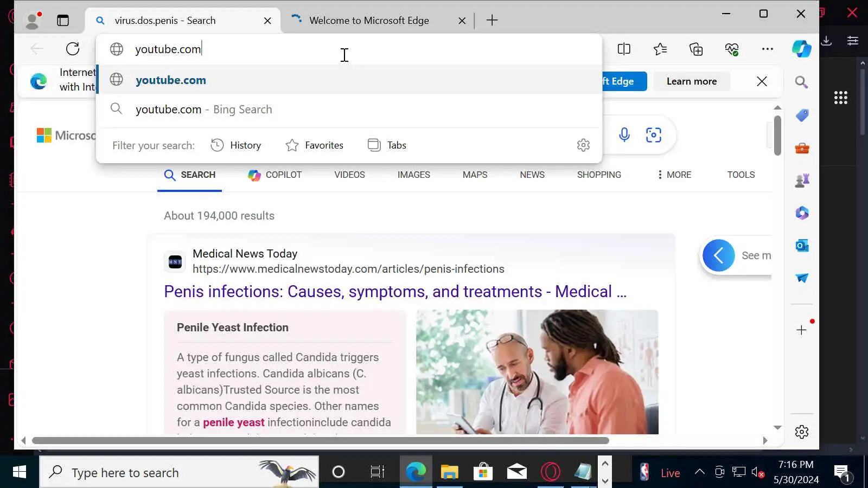Viewport: 868px width, 488px height.
Task: Open split screen view
Action: [x=624, y=49]
